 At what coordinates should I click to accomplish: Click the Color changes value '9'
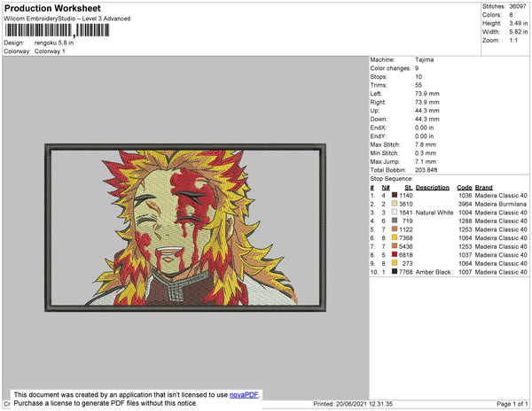tap(417, 68)
